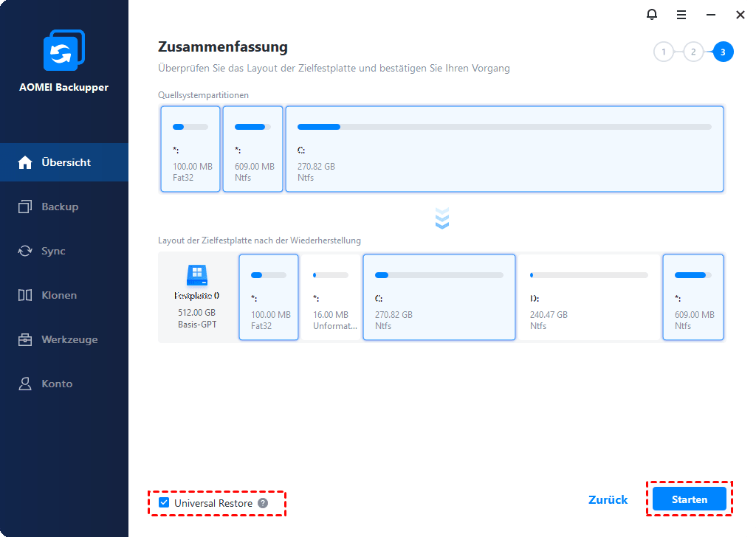The width and height of the screenshot is (756, 537).
Task: Click the Festplatte 0 label
Action: pyautogui.click(x=196, y=296)
